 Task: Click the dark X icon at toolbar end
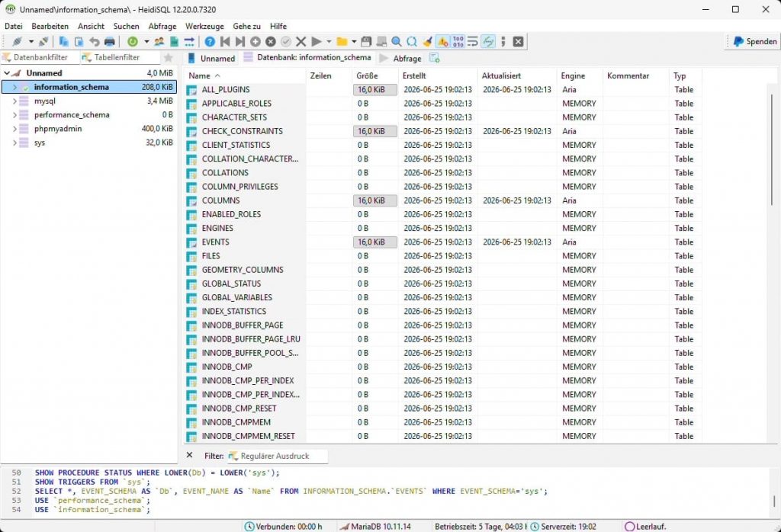pyautogui.click(x=518, y=42)
